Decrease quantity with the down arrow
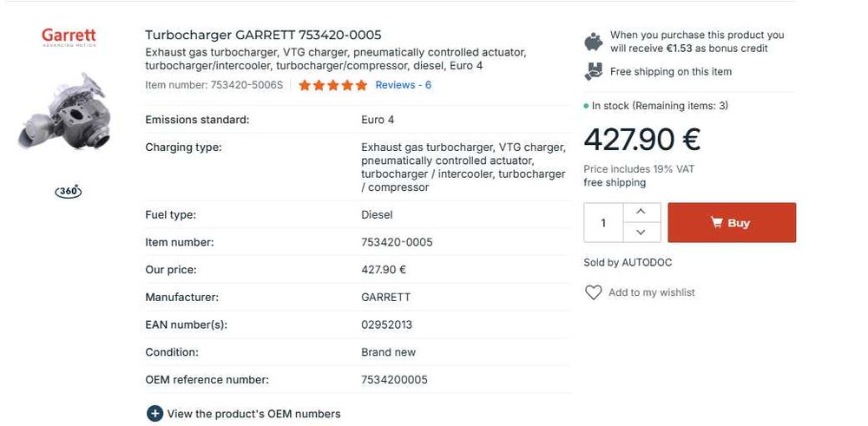 point(641,233)
